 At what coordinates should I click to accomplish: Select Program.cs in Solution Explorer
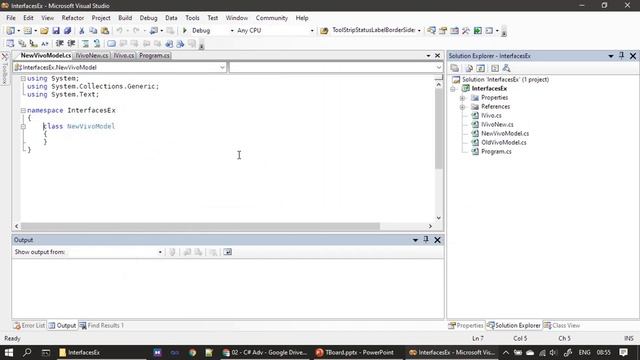pyautogui.click(x=496, y=151)
